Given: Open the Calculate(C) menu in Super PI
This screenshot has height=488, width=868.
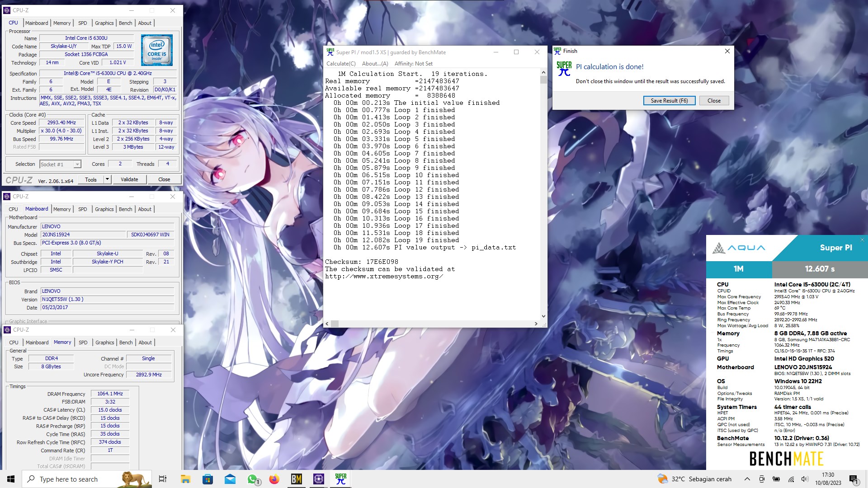Looking at the screenshot, I should coord(341,64).
